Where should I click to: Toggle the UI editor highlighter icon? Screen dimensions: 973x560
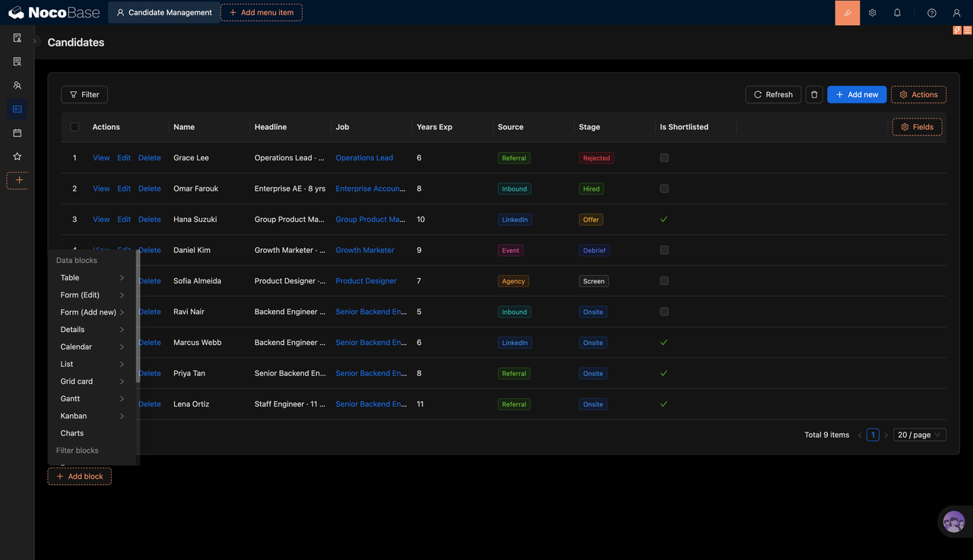848,13
